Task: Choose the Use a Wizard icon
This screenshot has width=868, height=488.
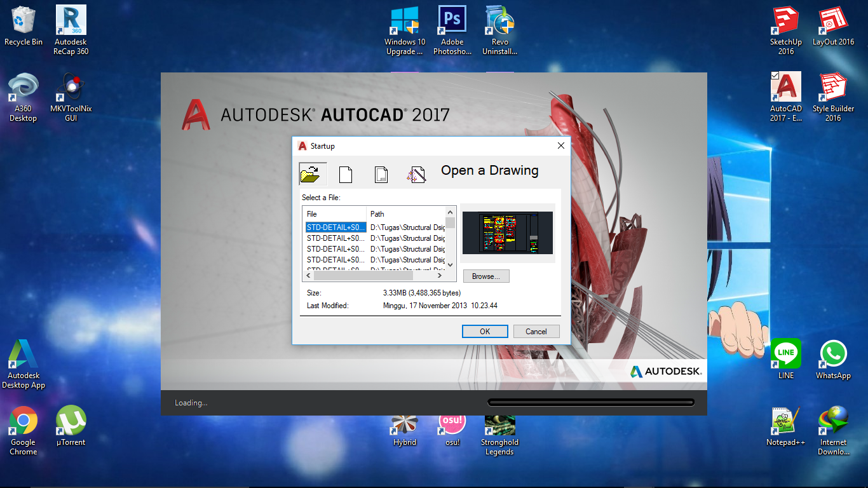Action: pos(416,173)
